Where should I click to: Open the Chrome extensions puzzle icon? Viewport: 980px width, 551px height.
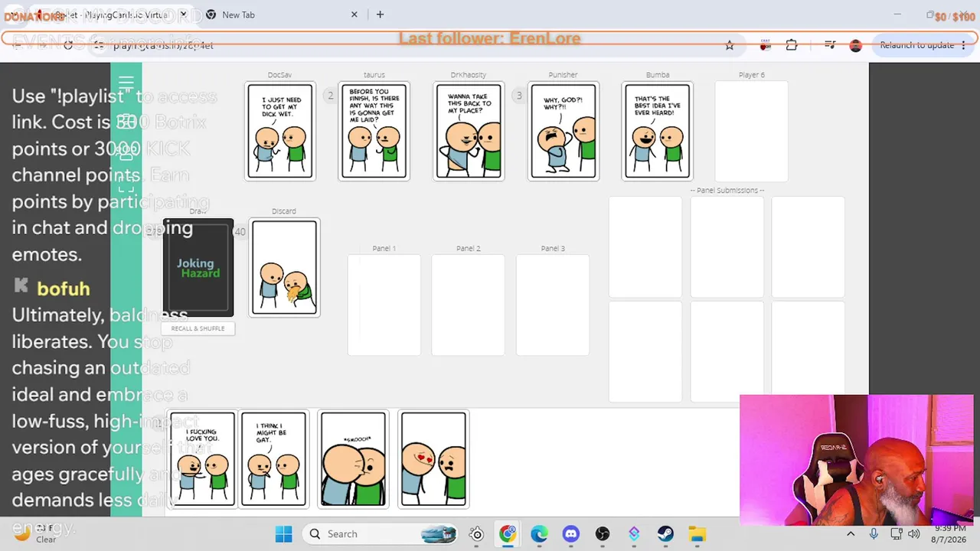(x=792, y=45)
